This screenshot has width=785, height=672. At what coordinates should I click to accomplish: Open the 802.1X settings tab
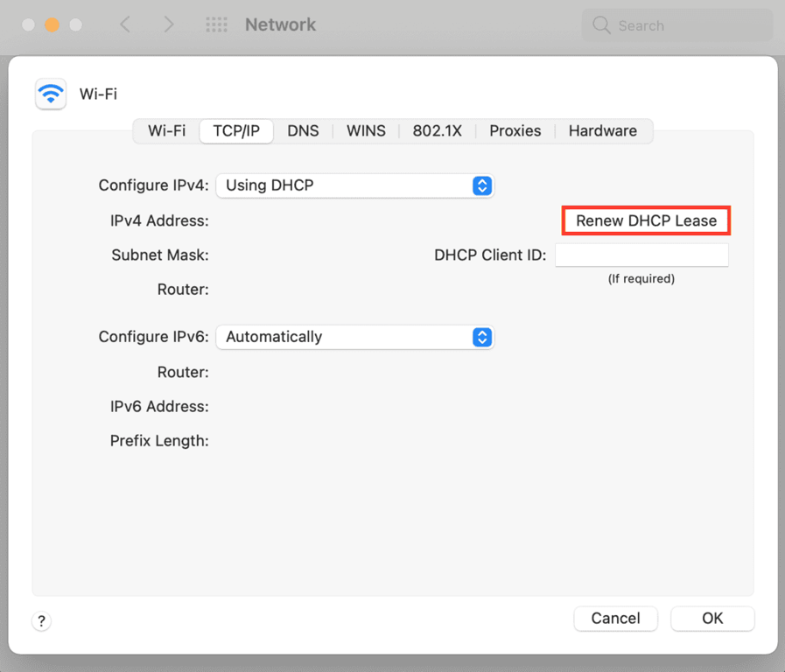click(x=438, y=130)
